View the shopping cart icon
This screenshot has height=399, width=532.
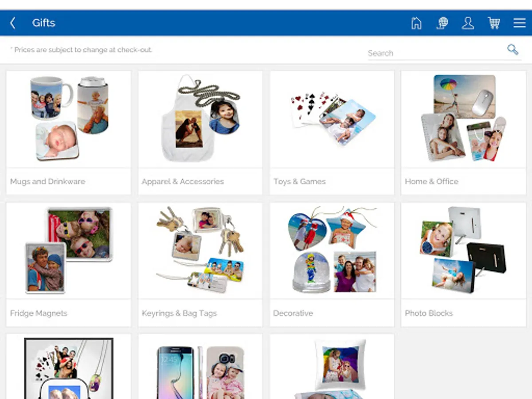494,23
